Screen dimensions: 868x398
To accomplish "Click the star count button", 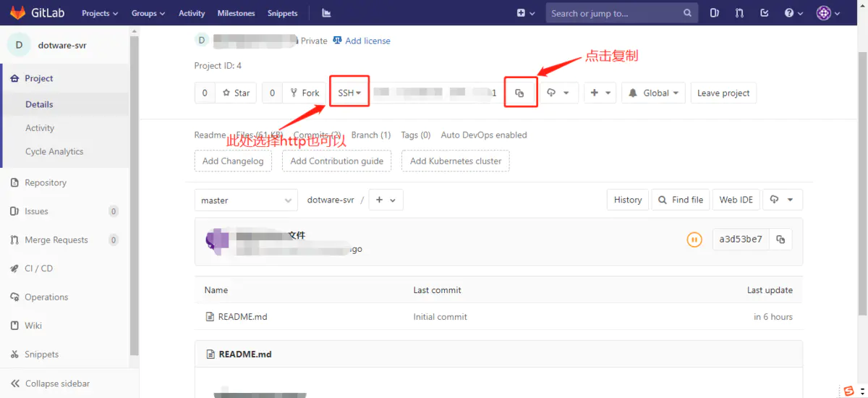I will (205, 93).
